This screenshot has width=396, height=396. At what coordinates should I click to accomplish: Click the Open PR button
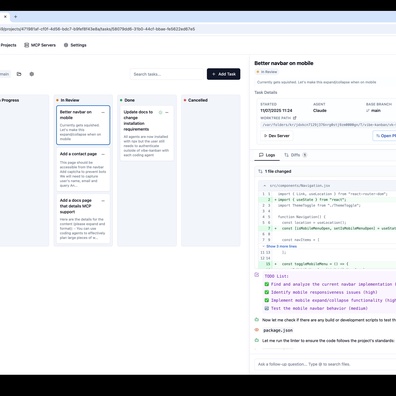point(384,136)
